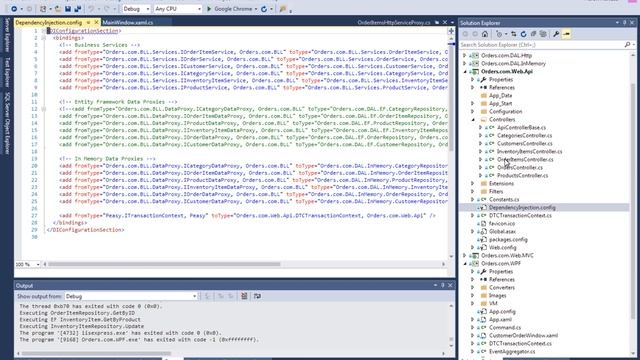This screenshot has width=640, height=360.
Task: Click the Home icon in Solution Explorer
Action: tap(485, 34)
